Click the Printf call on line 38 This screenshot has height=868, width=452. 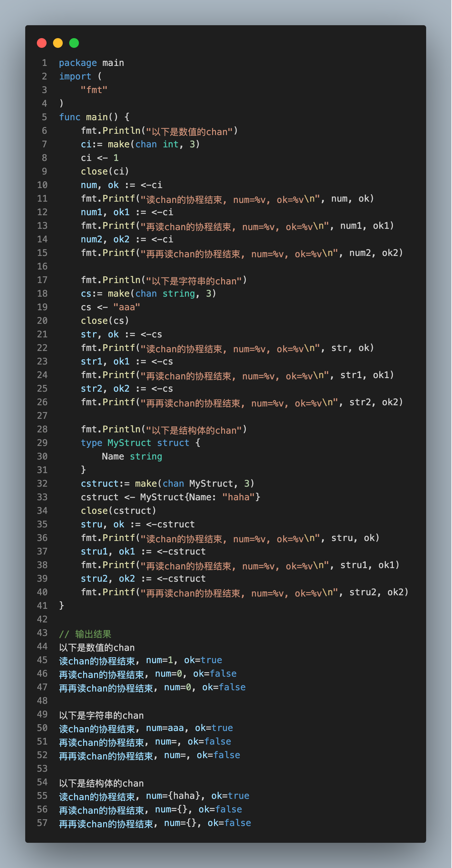coord(240,566)
